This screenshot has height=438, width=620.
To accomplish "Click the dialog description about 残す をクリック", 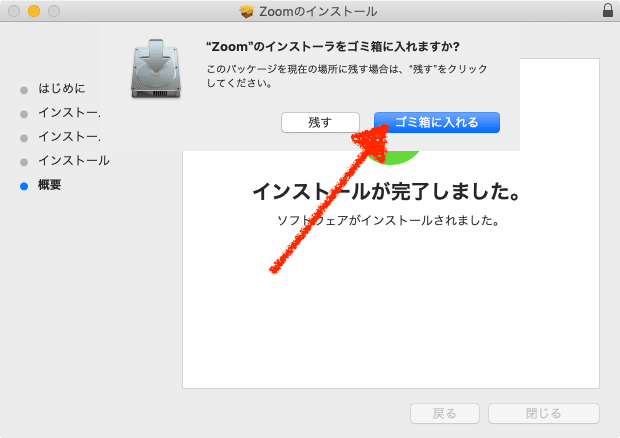I will tap(347, 76).
